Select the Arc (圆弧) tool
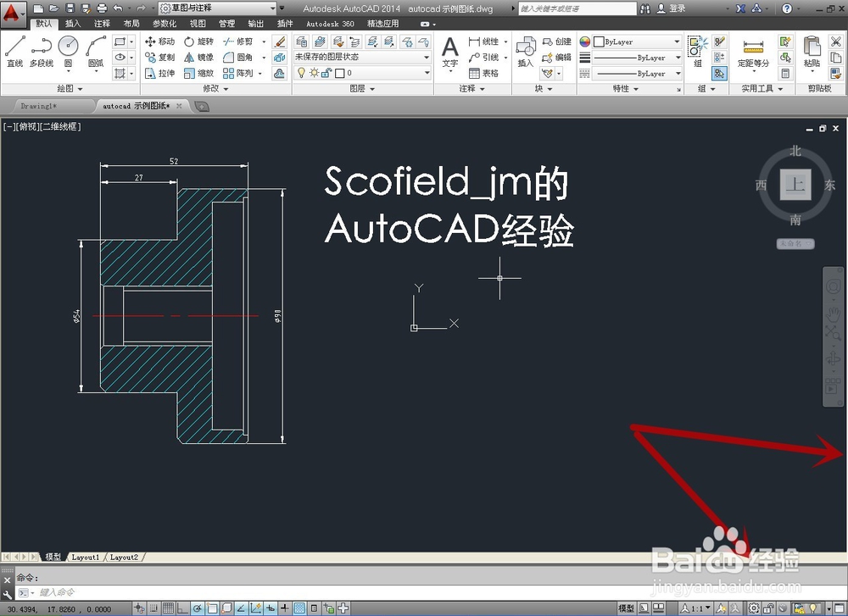The width and height of the screenshot is (848, 616). 96,52
